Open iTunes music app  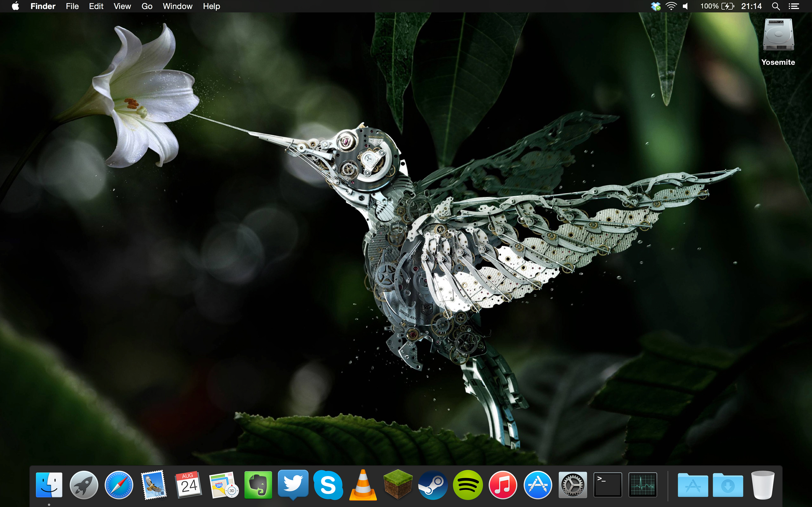503,485
